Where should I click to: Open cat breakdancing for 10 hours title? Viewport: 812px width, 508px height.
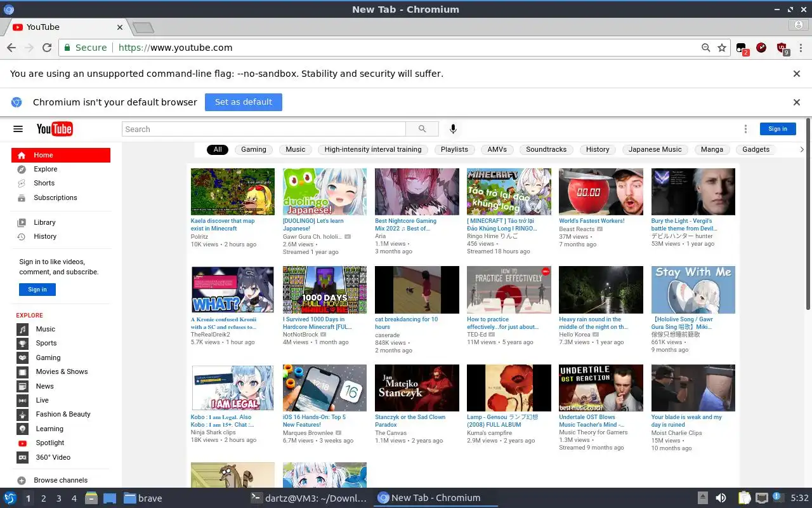pos(407,323)
